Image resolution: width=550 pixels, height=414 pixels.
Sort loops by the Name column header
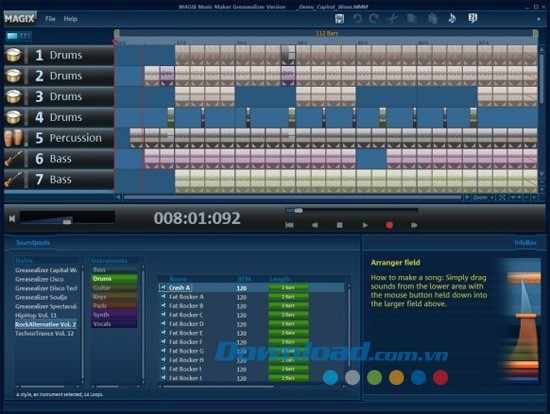[178, 279]
